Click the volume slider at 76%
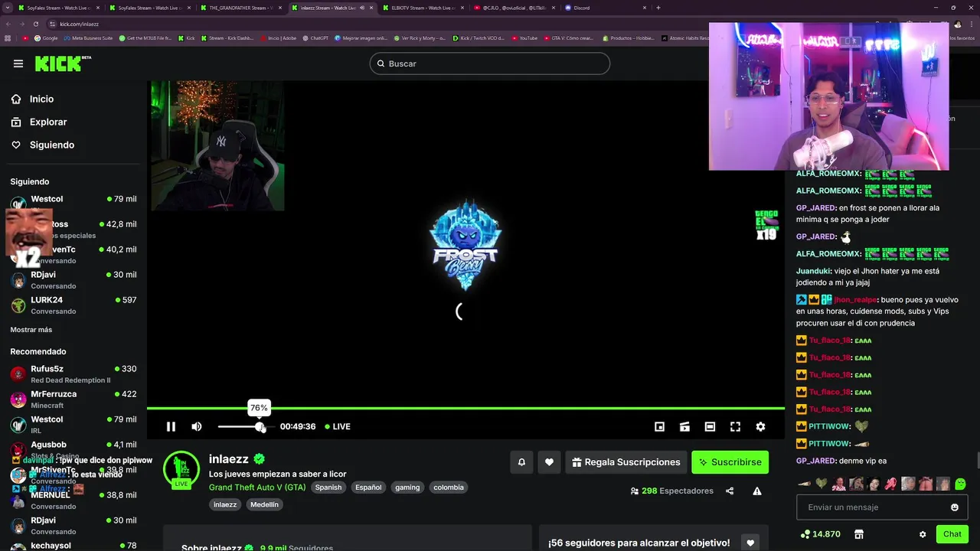980x551 pixels. click(x=260, y=426)
